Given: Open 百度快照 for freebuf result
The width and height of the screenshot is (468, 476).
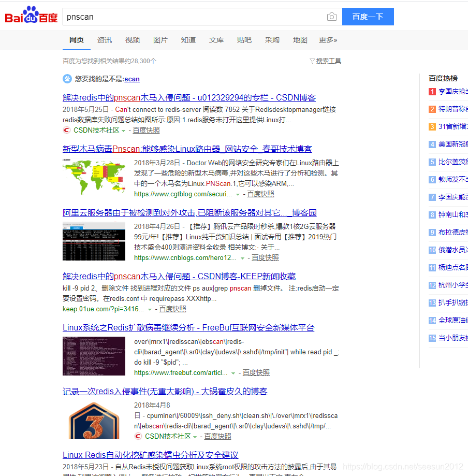Looking at the screenshot, I should [256, 373].
